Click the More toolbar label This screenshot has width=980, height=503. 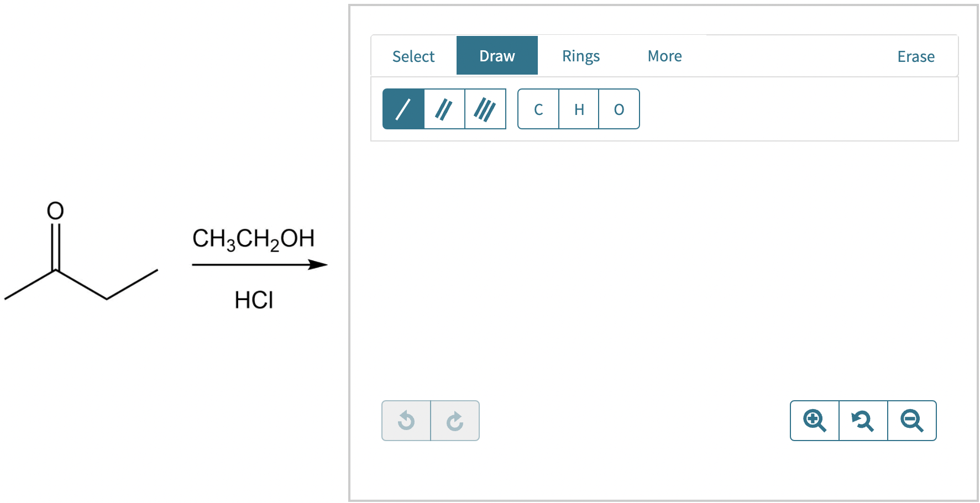[x=665, y=55]
